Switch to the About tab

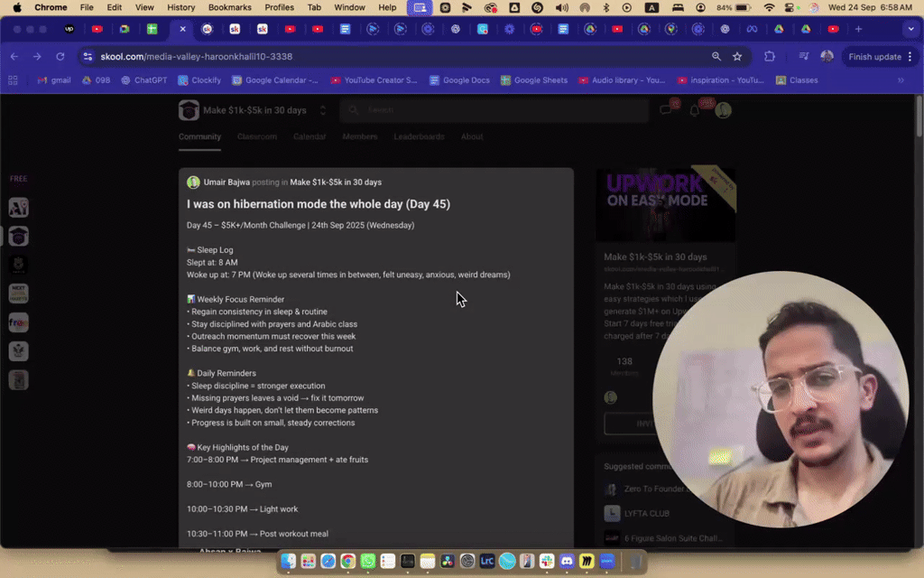tap(472, 136)
